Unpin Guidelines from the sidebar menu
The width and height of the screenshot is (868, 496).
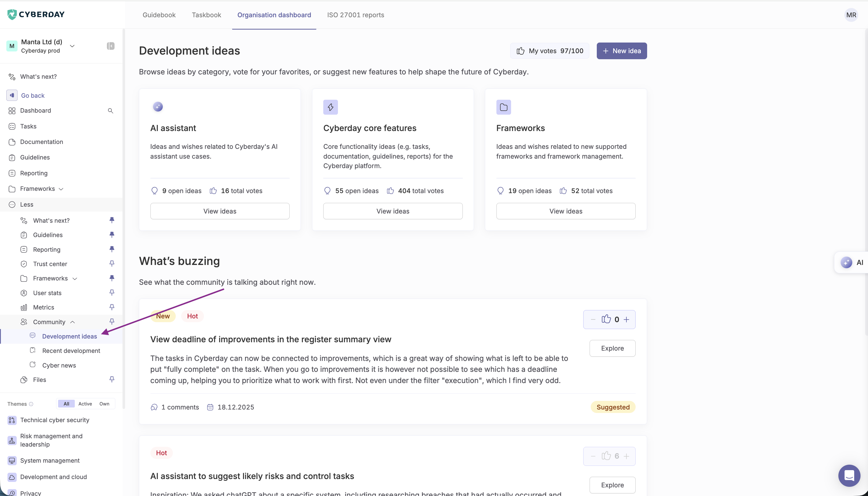coord(112,235)
